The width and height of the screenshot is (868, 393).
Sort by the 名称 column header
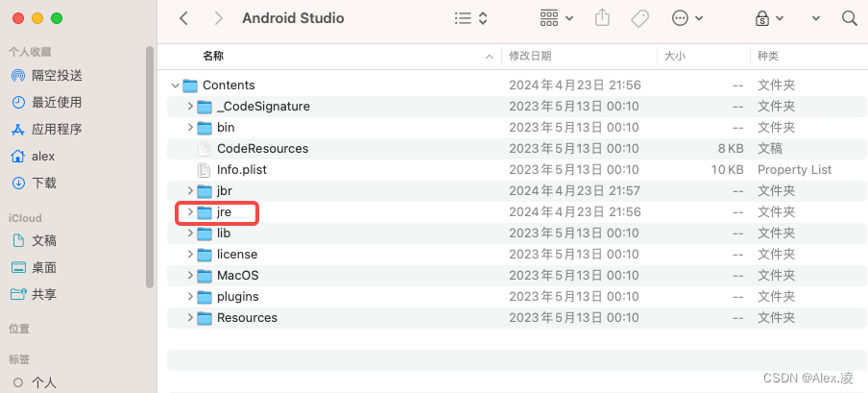(x=213, y=56)
